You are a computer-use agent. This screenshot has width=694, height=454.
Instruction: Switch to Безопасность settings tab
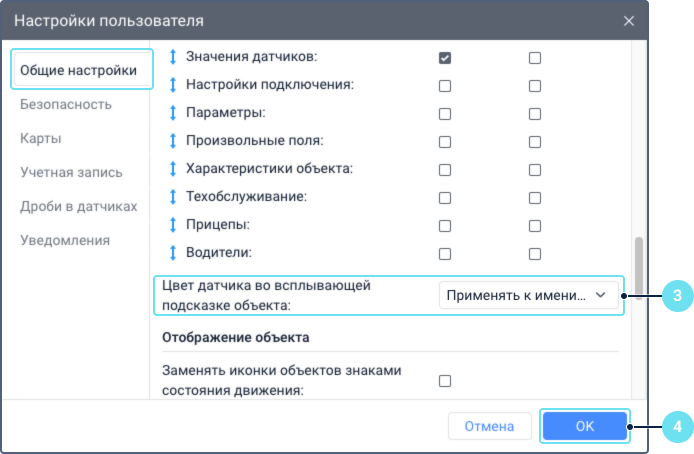(66, 104)
